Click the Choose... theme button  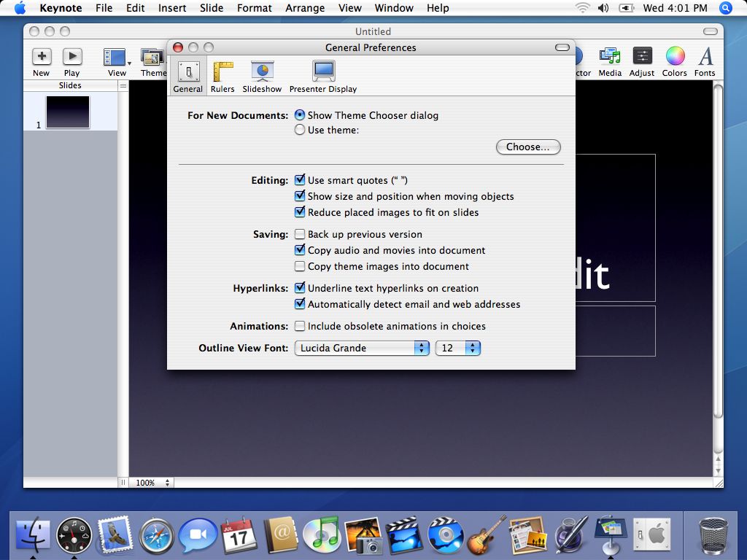coord(528,147)
